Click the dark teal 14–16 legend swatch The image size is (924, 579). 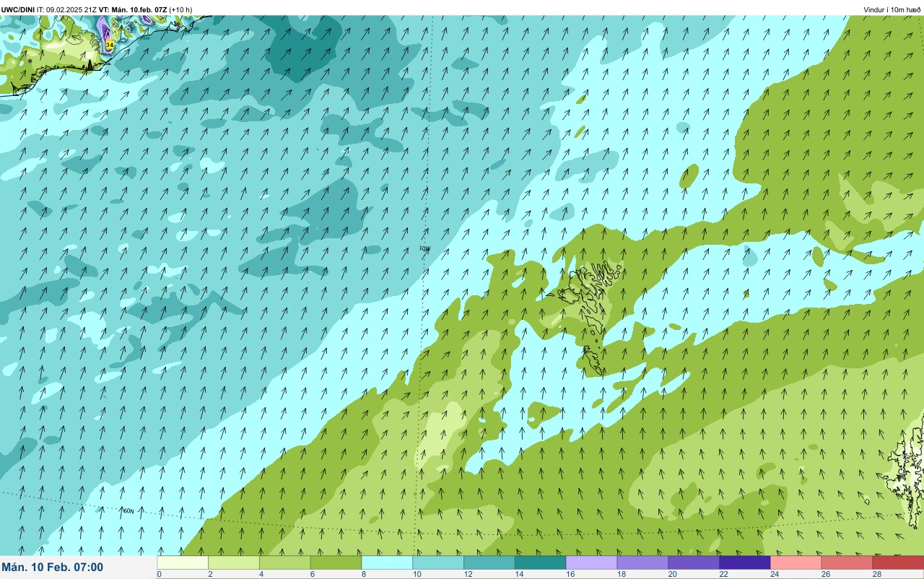[x=541, y=562]
